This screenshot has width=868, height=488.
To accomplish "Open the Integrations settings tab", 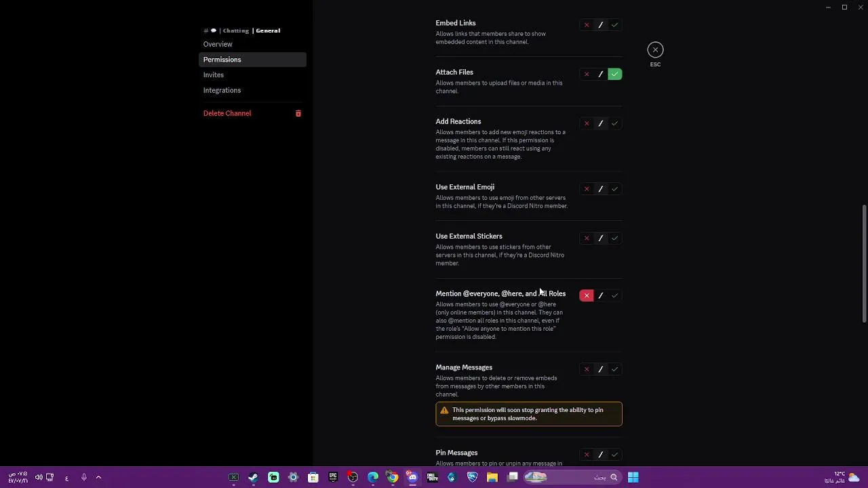I will click(252, 90).
